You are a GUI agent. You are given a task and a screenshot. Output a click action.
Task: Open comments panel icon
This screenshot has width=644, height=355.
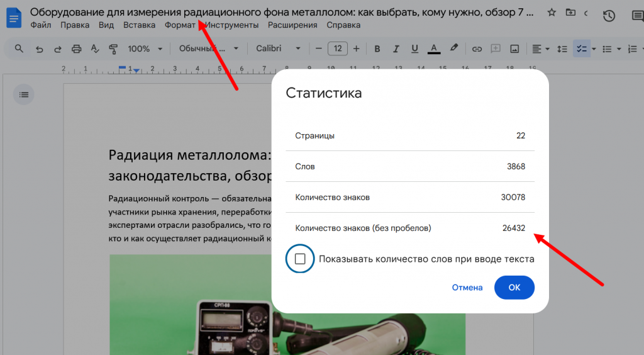[638, 16]
